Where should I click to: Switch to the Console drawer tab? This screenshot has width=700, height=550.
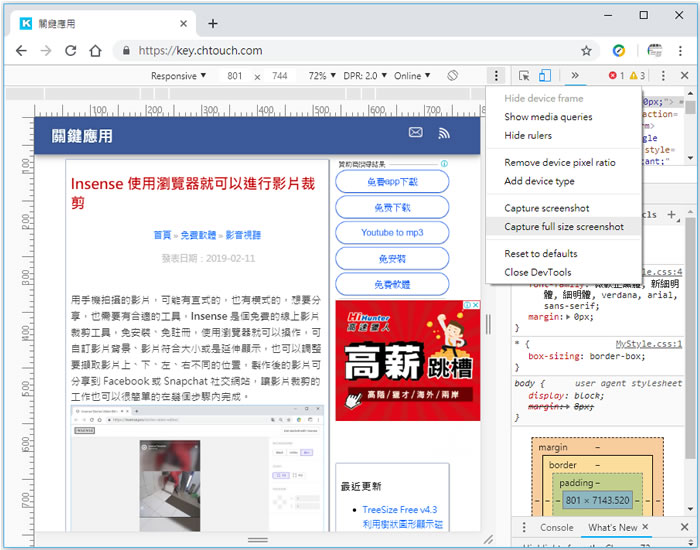557,527
